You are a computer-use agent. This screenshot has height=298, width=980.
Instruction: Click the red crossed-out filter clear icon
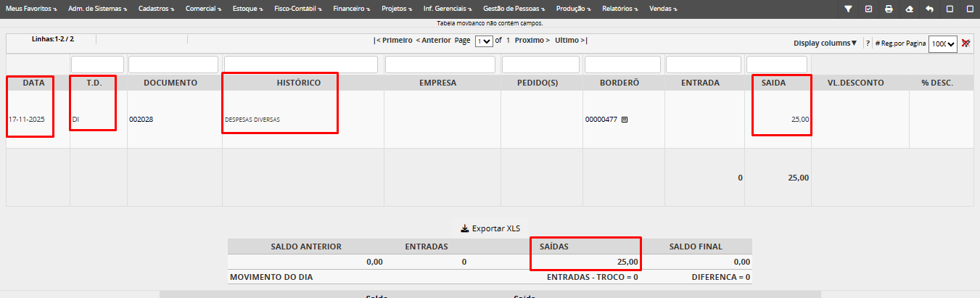click(965, 44)
